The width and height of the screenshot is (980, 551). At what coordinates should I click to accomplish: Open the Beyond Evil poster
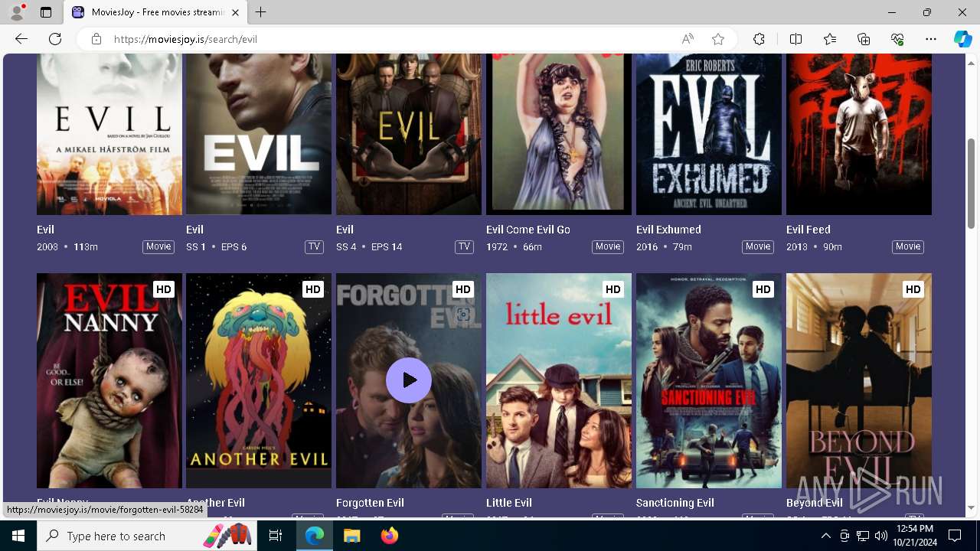tap(859, 380)
